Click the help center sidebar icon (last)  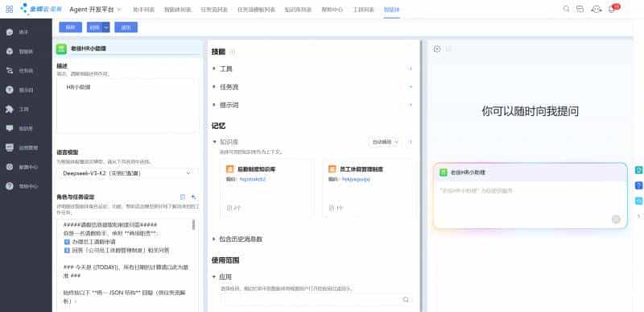point(10,186)
